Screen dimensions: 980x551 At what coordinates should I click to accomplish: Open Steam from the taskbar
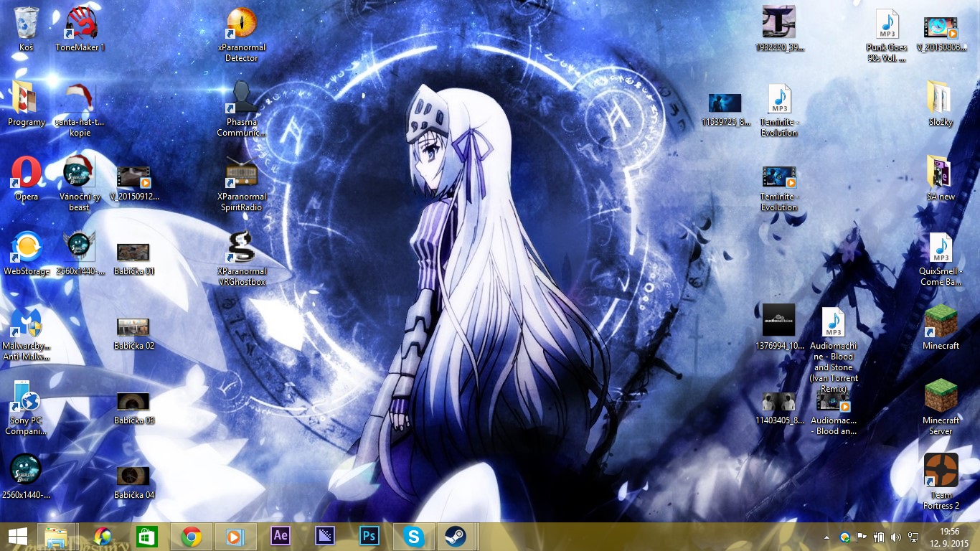[x=454, y=536]
